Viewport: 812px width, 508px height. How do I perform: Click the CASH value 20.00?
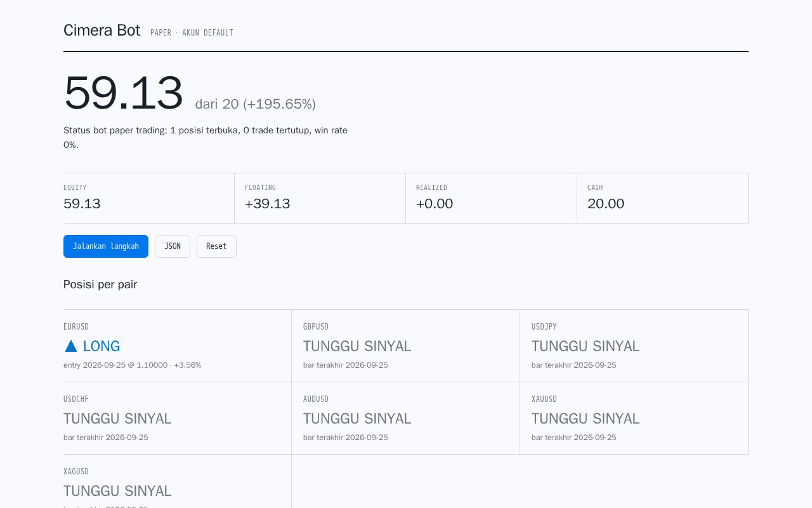pyautogui.click(x=606, y=204)
